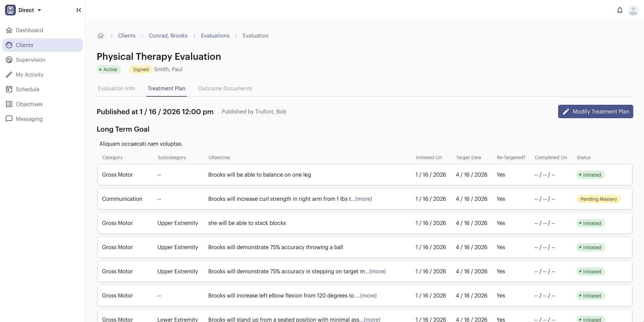Open Messaging in the sidebar
Image resolution: width=644 pixels, height=322 pixels.
click(29, 119)
